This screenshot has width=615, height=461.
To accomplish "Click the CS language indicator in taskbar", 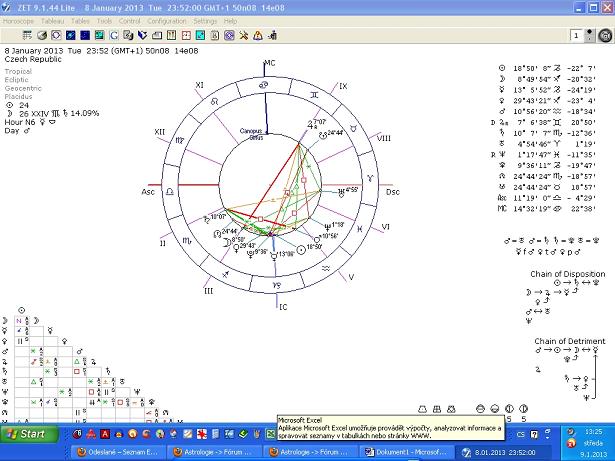I will pyautogui.click(x=520, y=434).
